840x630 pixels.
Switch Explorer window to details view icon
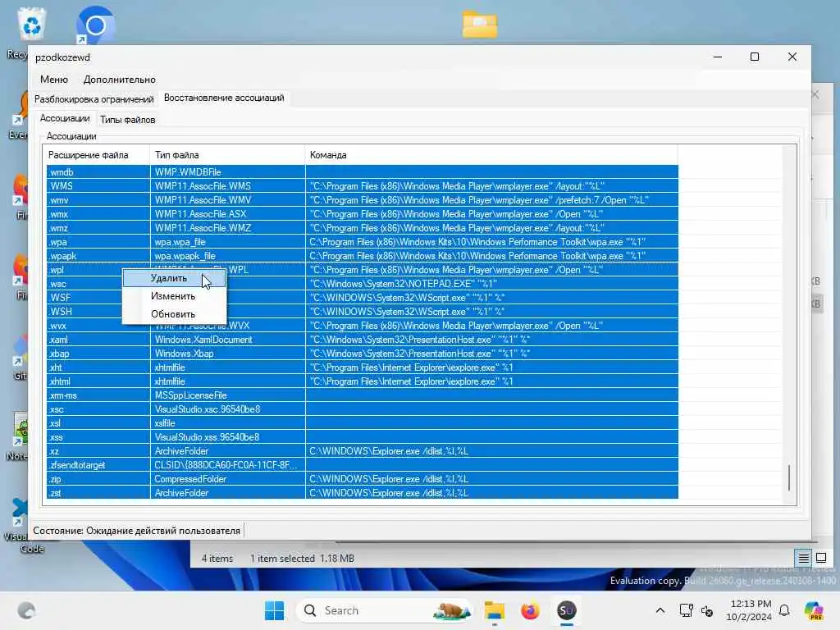(804, 559)
